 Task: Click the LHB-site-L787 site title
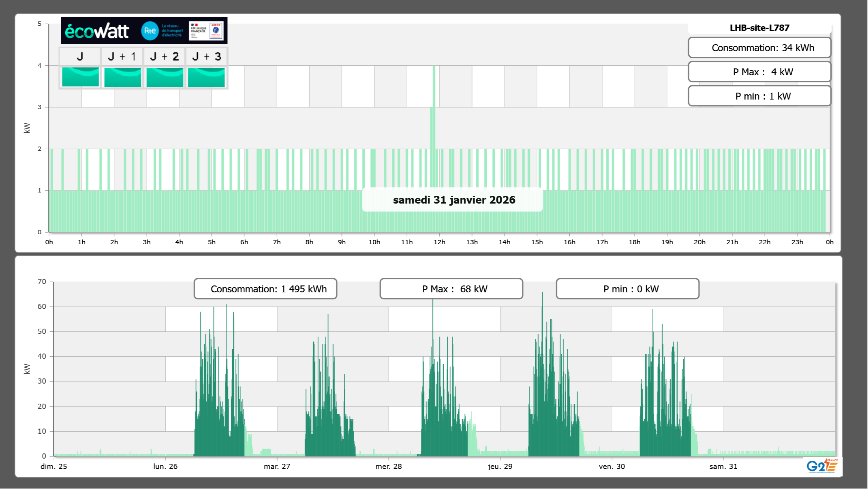point(759,28)
